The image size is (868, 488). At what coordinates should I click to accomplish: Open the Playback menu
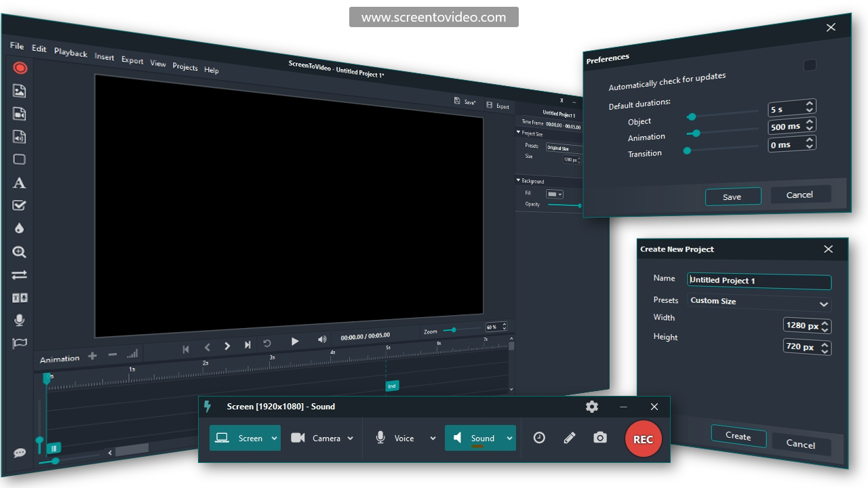[x=71, y=53]
